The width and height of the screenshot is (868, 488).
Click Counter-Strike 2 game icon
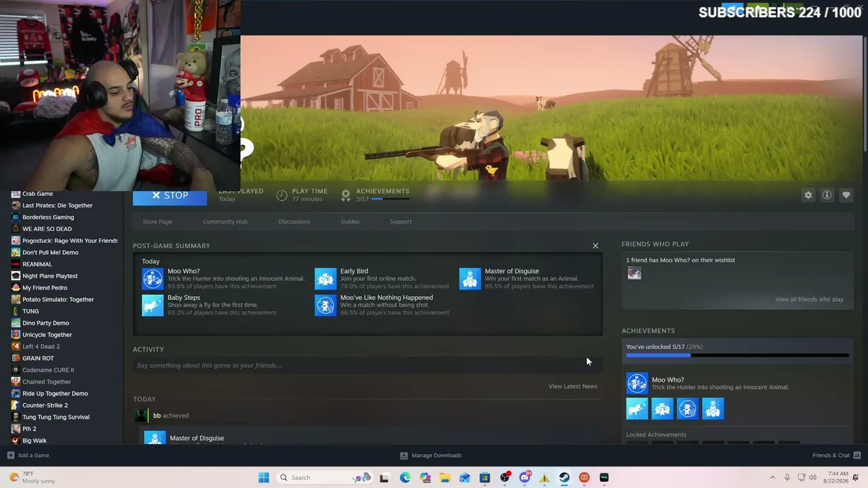click(x=16, y=405)
